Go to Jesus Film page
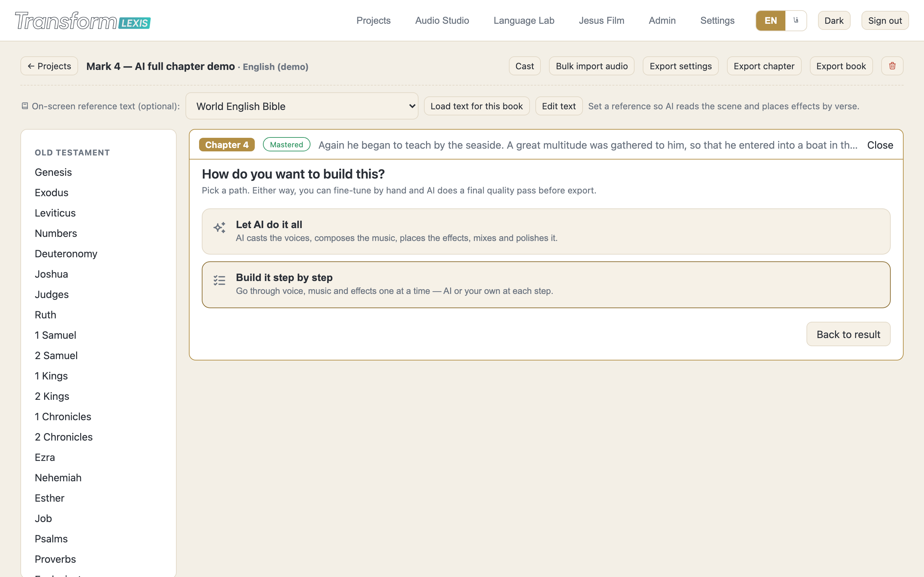 click(x=601, y=21)
